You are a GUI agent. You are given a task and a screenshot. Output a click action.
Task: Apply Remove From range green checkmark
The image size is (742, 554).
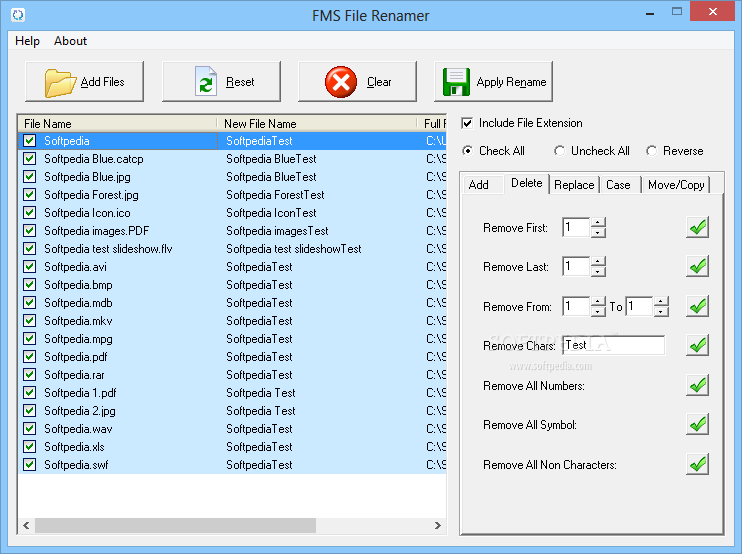coord(697,307)
